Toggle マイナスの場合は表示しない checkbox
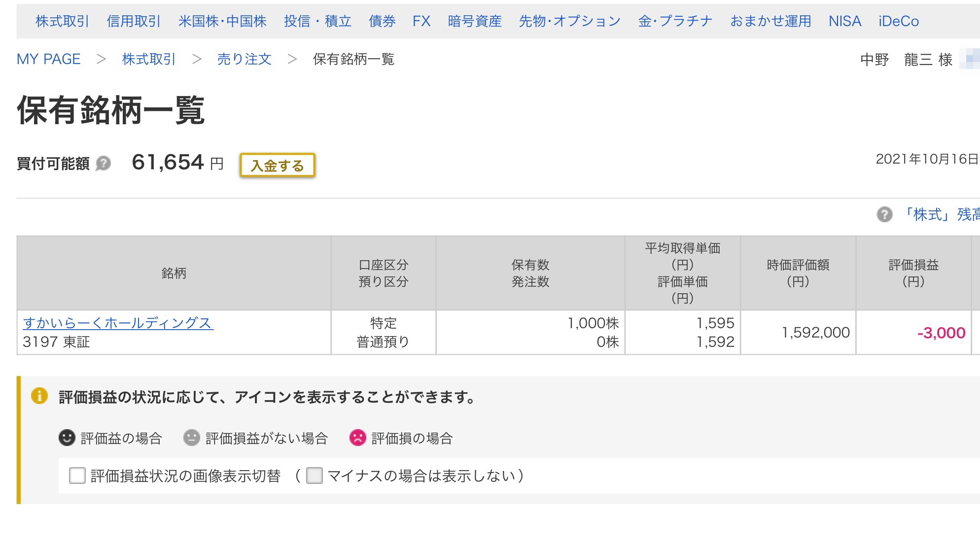 [x=315, y=476]
